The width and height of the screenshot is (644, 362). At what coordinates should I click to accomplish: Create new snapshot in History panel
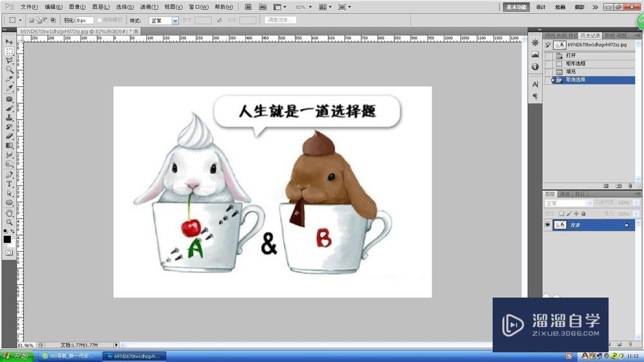618,186
